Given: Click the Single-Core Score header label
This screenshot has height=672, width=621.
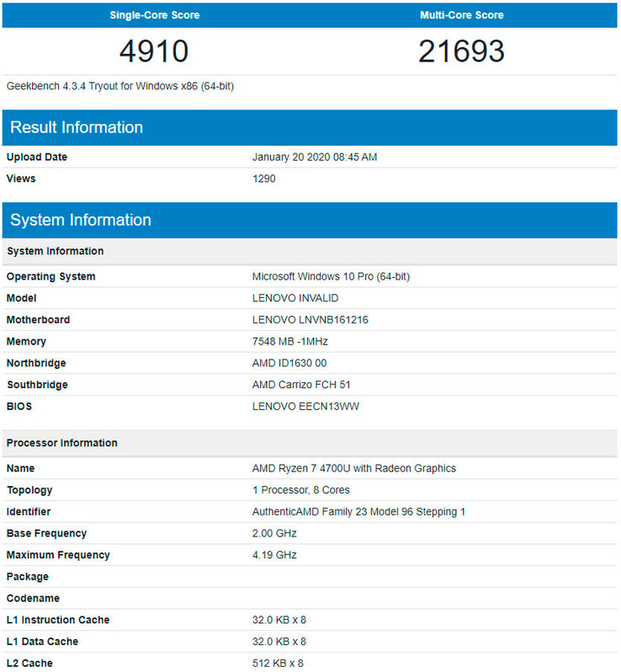Looking at the screenshot, I should point(155,15).
